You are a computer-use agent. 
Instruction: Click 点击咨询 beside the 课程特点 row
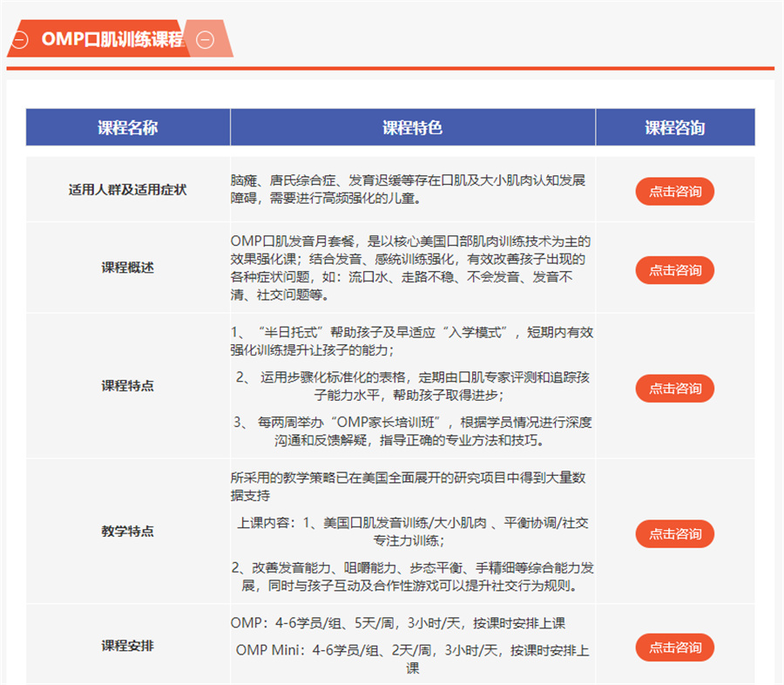[x=674, y=389]
